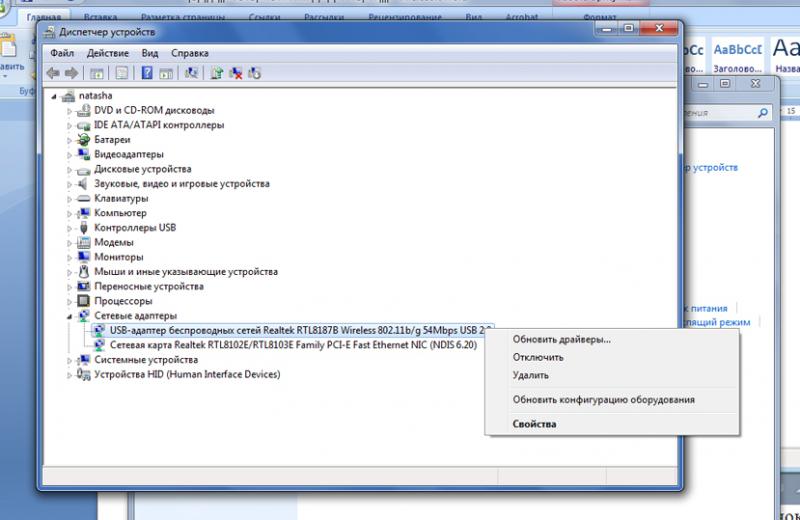Select the Системные устройства row text
800x520 pixels.
pyautogui.click(x=146, y=360)
